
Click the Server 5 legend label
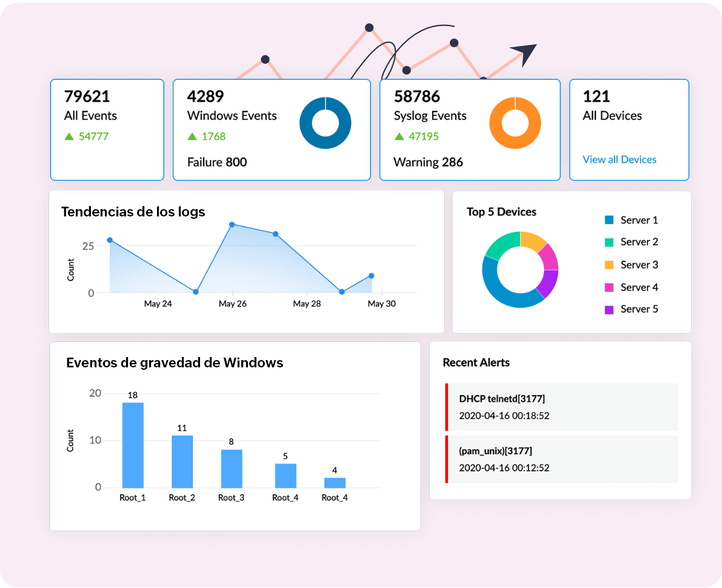click(x=639, y=309)
